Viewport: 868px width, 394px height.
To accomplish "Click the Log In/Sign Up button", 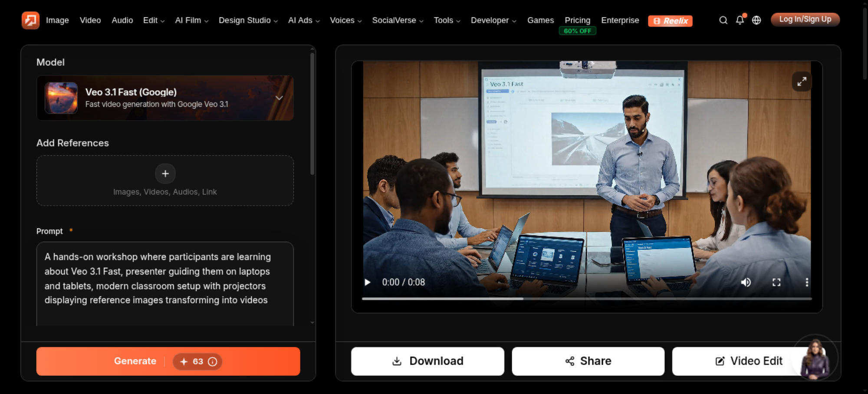I will [805, 20].
